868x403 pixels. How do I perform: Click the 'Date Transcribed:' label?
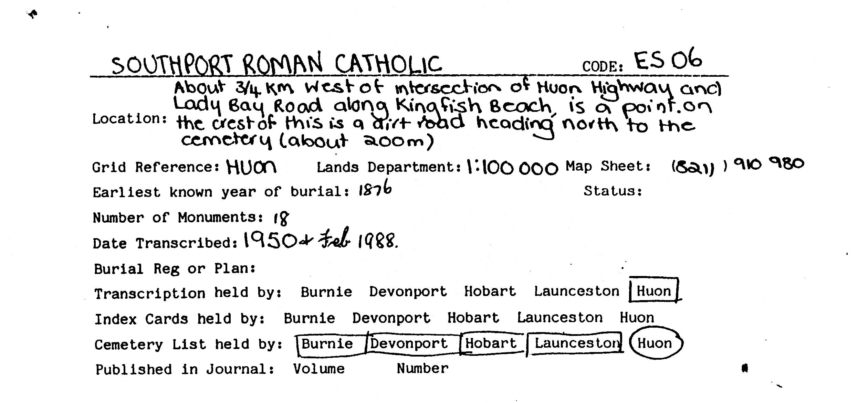(x=165, y=243)
